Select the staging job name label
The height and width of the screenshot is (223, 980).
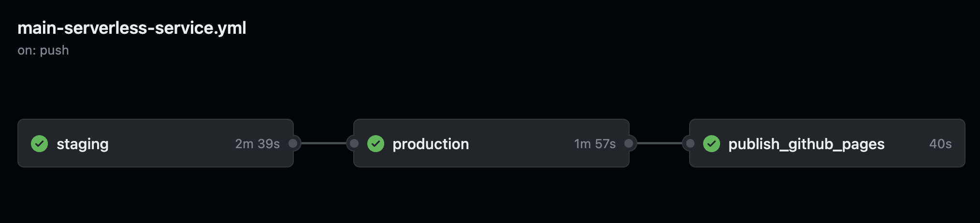point(83,144)
